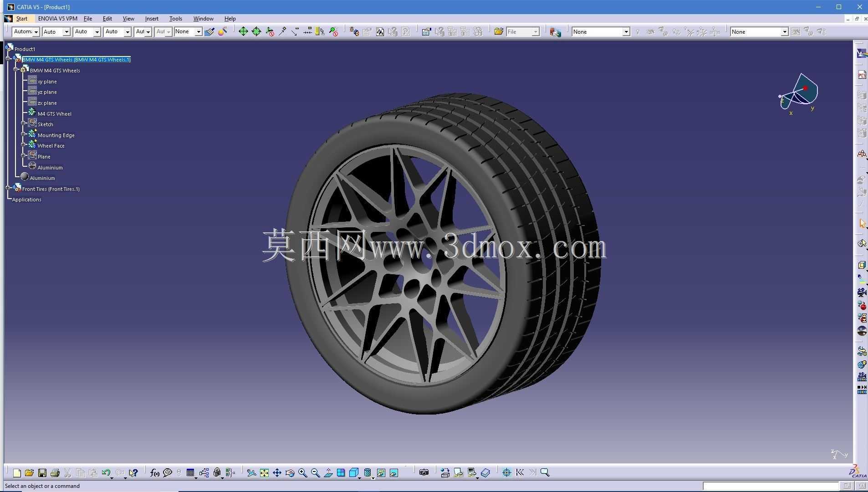The image size is (868, 492).
Task: Open the Start menu
Action: point(21,19)
